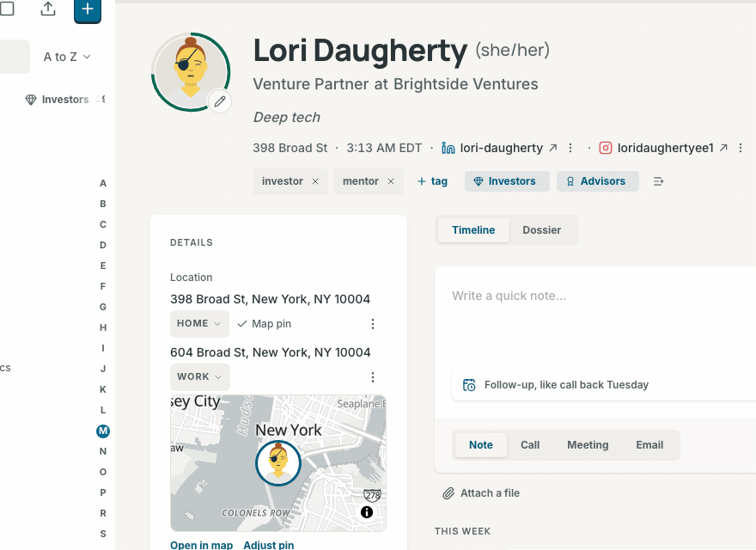Select the Call entry type
The height and width of the screenshot is (550, 756).
pos(530,445)
